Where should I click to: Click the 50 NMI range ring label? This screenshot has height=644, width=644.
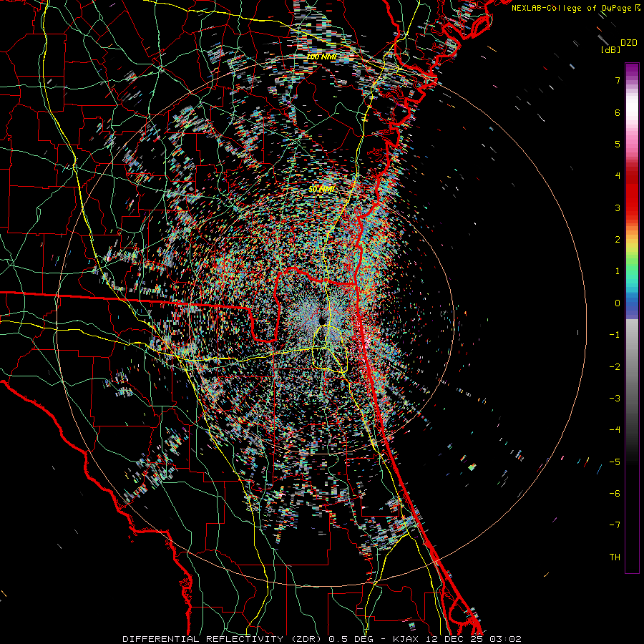321,190
